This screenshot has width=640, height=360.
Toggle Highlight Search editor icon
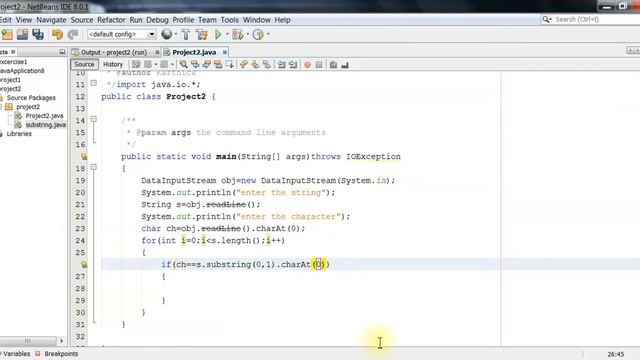[218, 64]
